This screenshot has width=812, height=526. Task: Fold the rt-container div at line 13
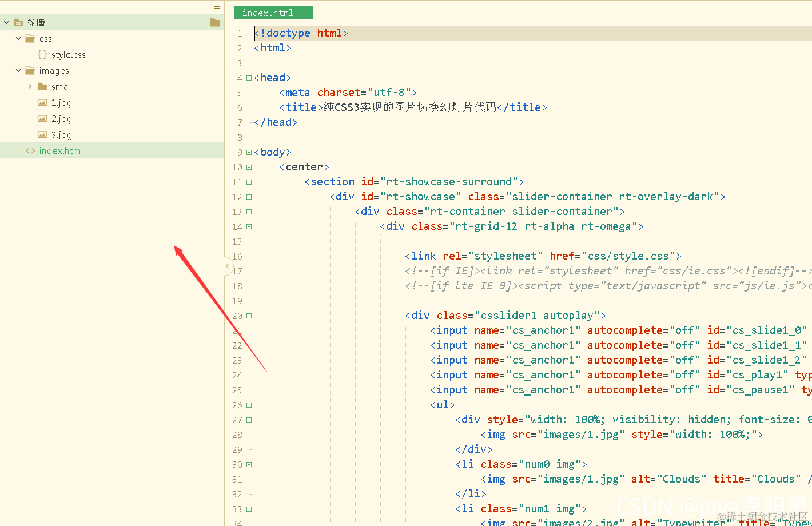pos(249,212)
